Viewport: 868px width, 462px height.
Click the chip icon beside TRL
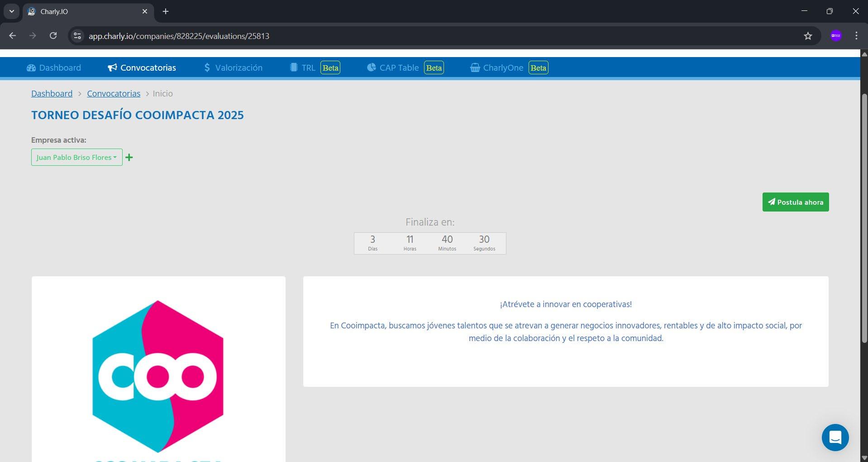tap(294, 67)
